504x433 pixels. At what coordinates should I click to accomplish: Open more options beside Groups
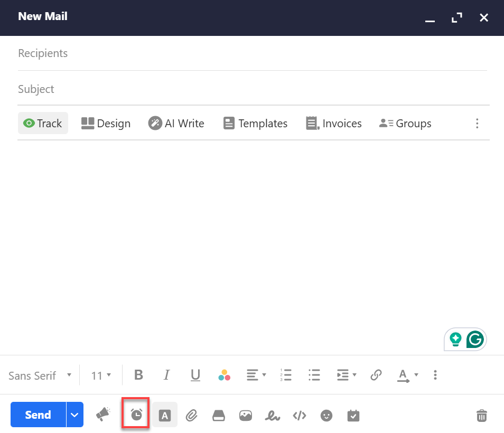coord(477,124)
